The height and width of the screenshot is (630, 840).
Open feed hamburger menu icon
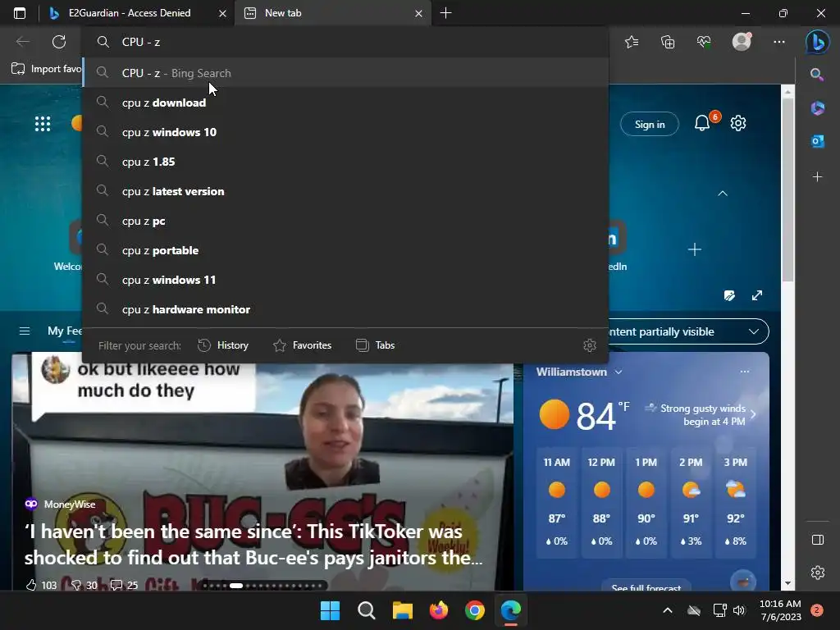[25, 331]
